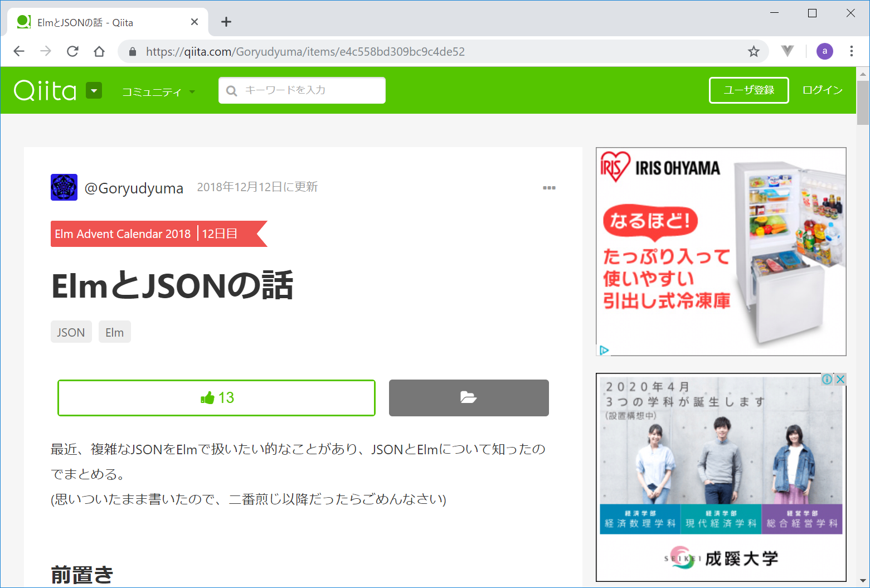Like the article with thumbs-up button
Viewport: 870px width, 588px height.
pos(216,398)
